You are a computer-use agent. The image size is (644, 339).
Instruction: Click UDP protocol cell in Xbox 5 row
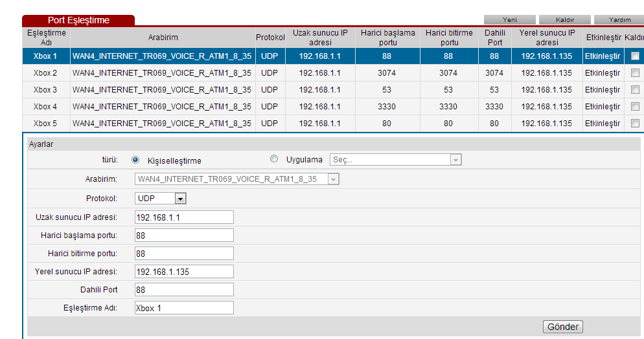coord(270,124)
